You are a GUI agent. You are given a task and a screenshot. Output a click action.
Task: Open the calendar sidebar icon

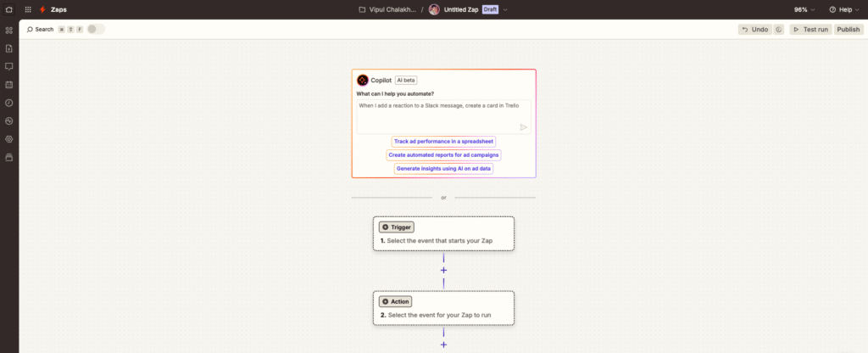click(x=8, y=85)
